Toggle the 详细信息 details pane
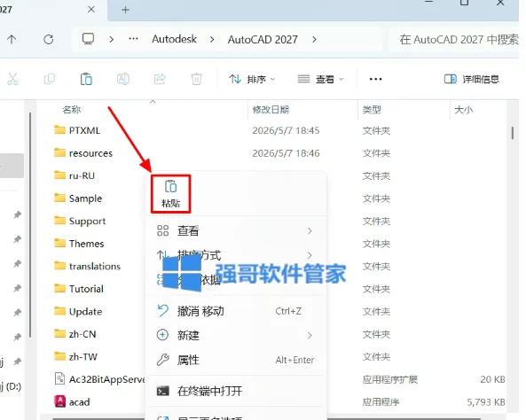 click(472, 79)
